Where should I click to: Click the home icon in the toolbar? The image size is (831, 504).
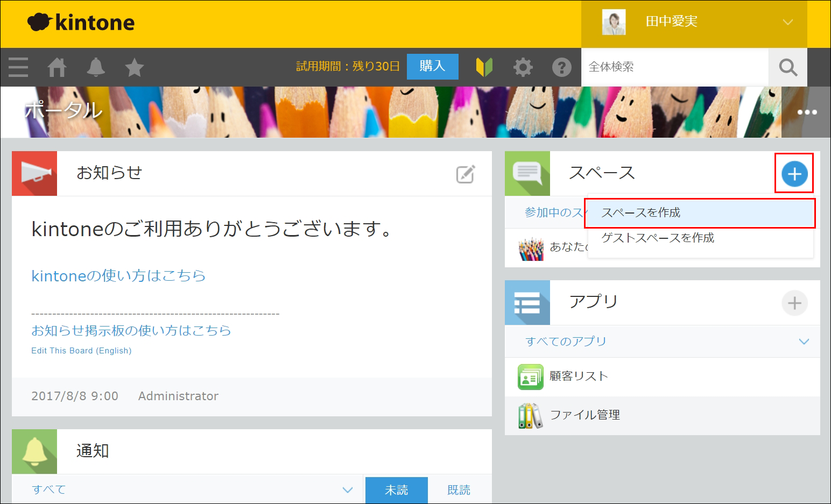[x=57, y=67]
